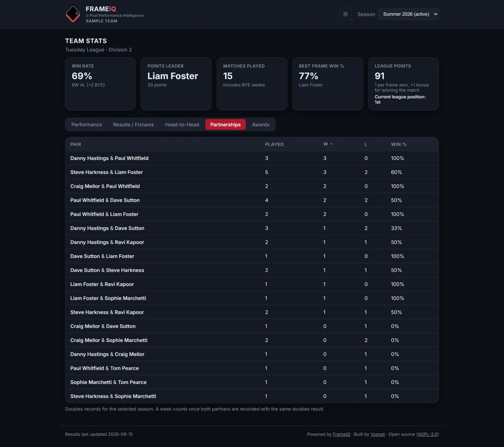Viewport: 504px width, 447px height.
Task: Open the AGPL-3.0 license link
Action: point(427,434)
